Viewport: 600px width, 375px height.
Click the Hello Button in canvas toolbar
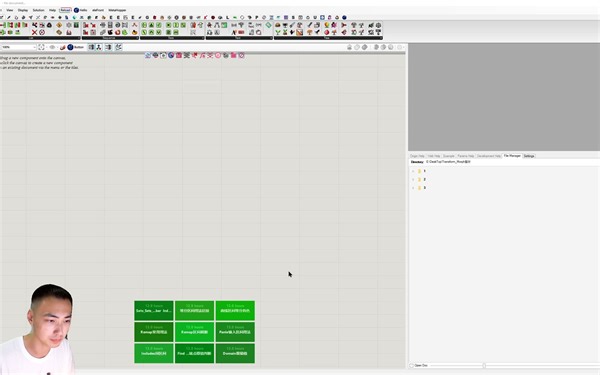(76, 47)
